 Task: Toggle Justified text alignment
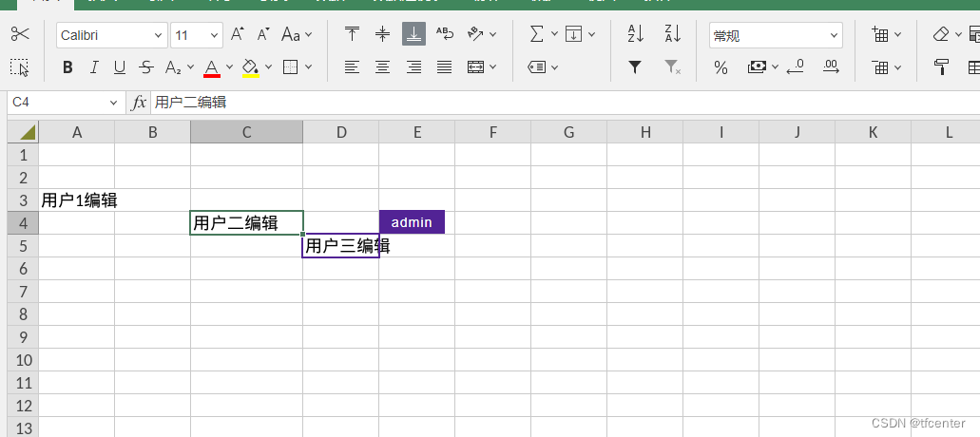pos(445,66)
